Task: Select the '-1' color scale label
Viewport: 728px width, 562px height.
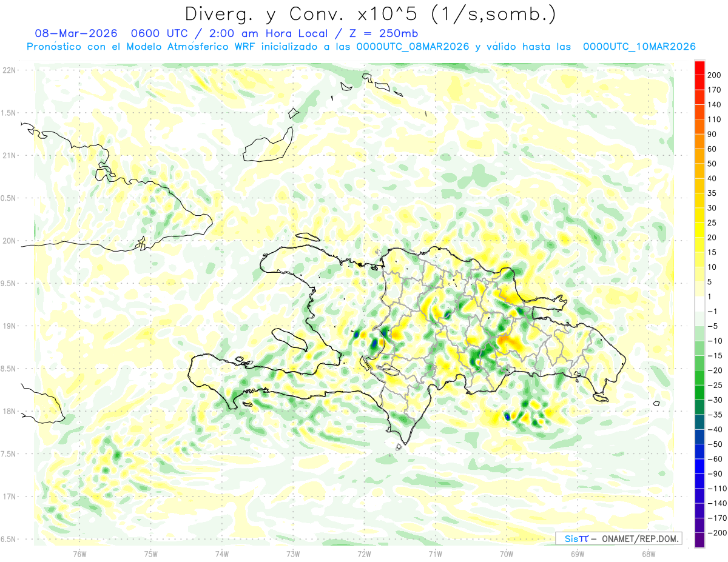Action: tap(713, 311)
